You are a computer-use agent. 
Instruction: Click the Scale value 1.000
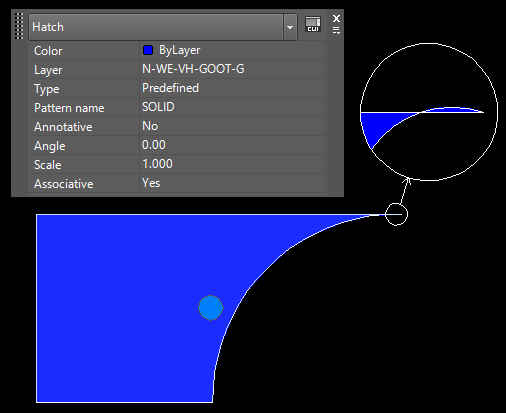pos(157,164)
